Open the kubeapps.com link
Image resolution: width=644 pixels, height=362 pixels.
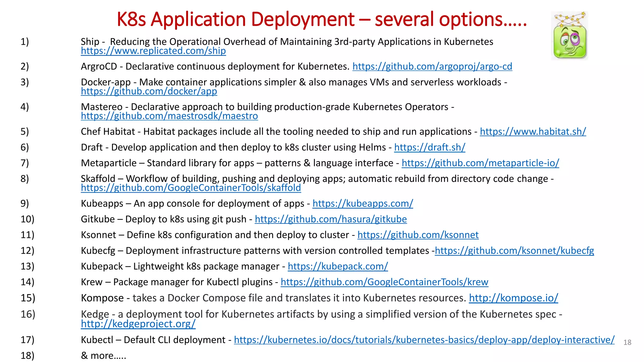pos(363,204)
